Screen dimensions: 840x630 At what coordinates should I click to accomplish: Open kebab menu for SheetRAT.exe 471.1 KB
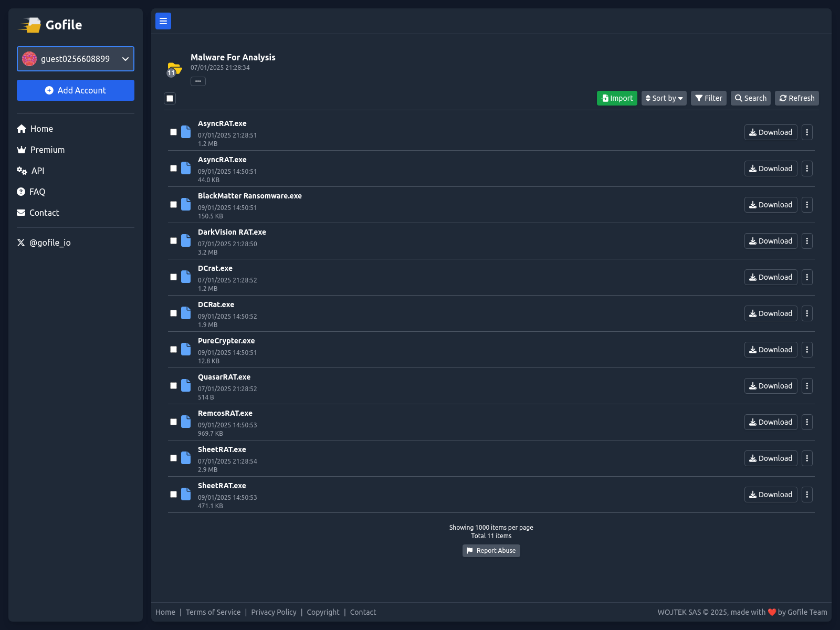807,495
